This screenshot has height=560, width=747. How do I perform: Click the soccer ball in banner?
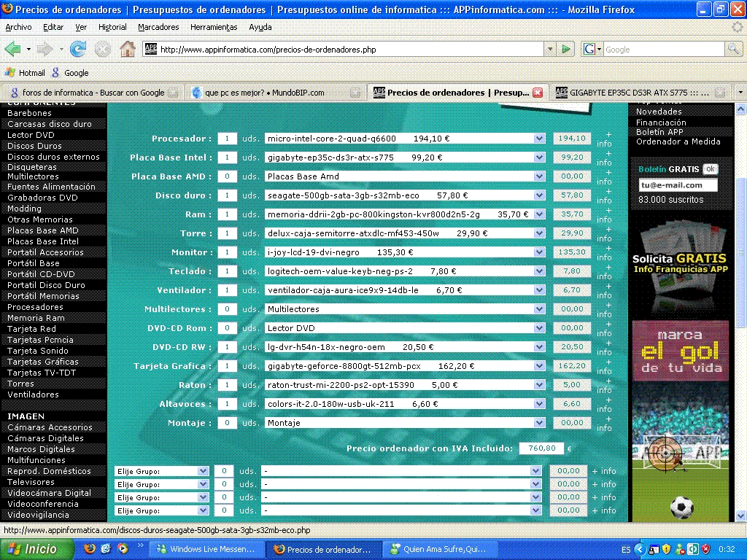pos(682,507)
